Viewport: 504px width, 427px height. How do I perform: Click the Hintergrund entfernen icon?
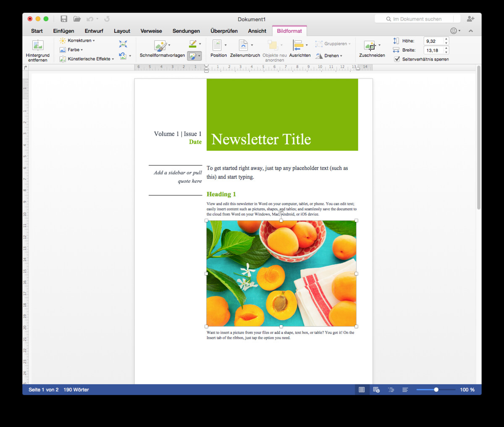(x=38, y=45)
